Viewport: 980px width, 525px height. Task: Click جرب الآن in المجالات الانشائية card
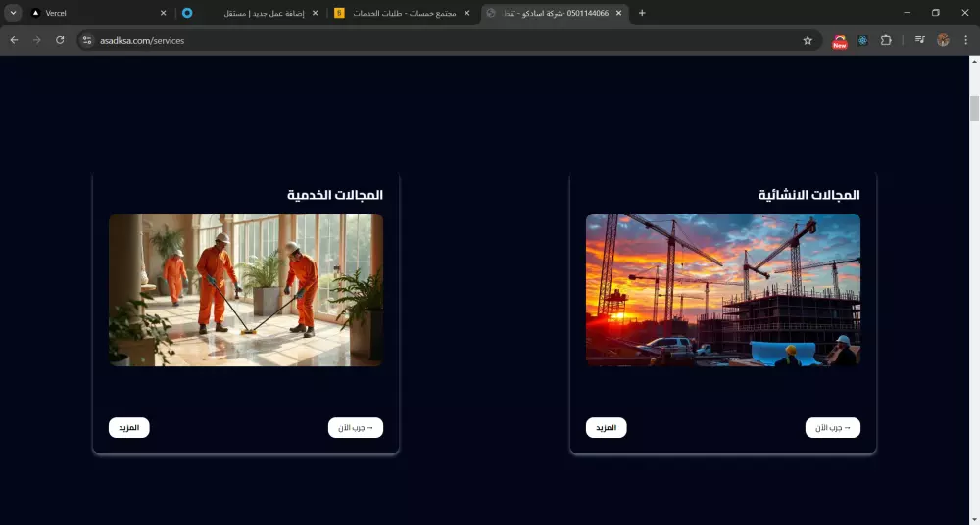tap(833, 427)
